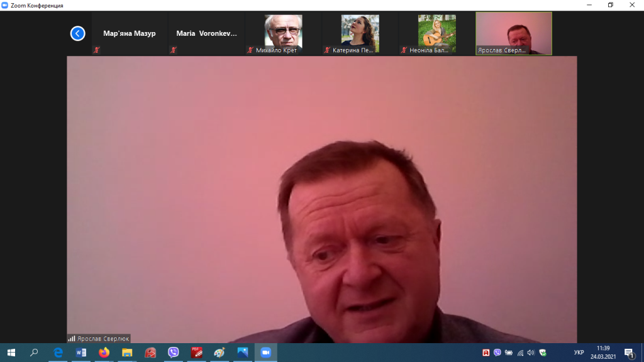Image resolution: width=644 pixels, height=362 pixels.
Task: Click muted mic icon beside Катерина Пе...
Action: [x=327, y=50]
